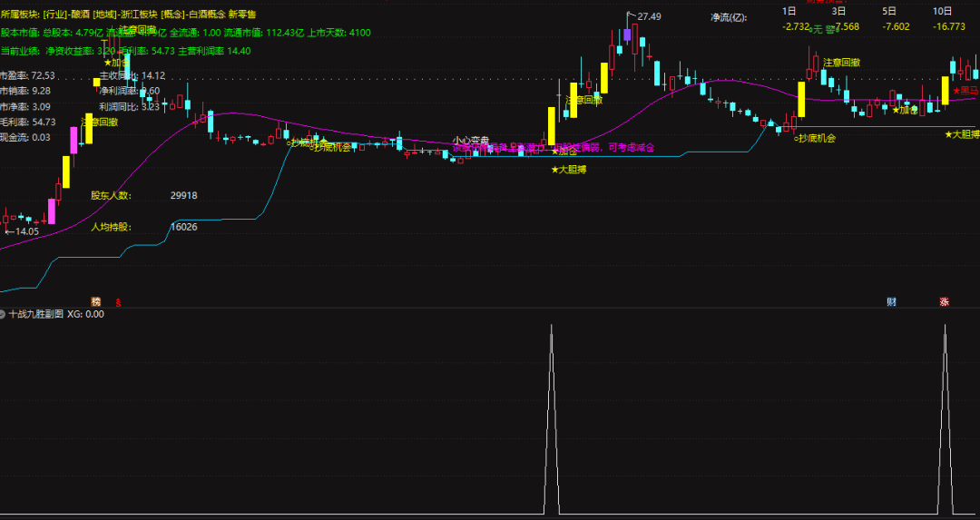Image resolution: width=980 pixels, height=520 pixels.
Task: Click the 27.49 high price label
Action: click(648, 16)
